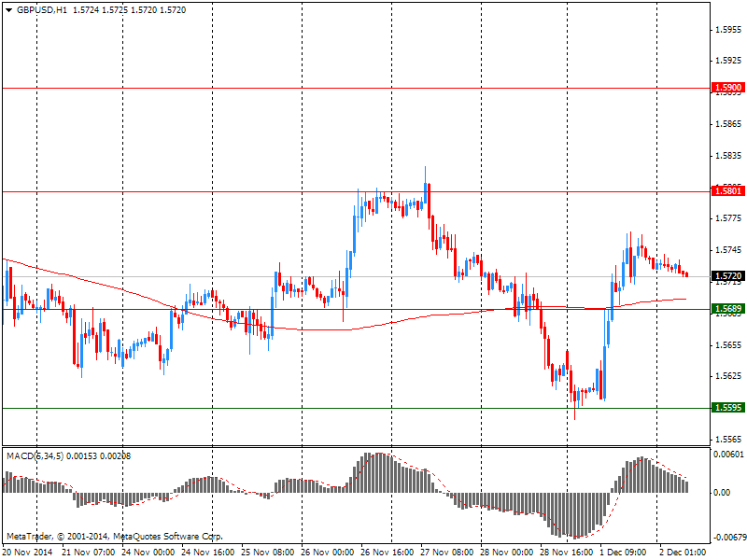
Task: Select the 1.5835 price scale value
Action: 729,156
